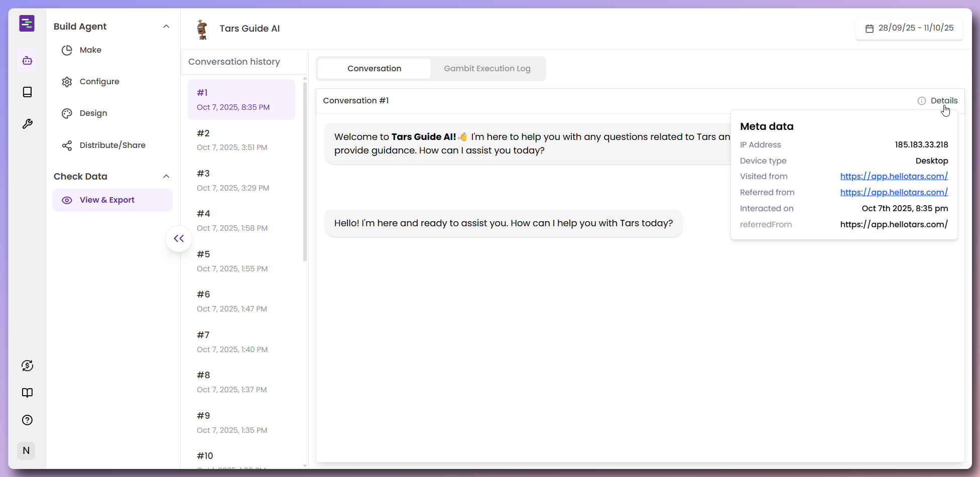This screenshot has width=980, height=477.
Task: Open the Make menu item
Action: coord(112,50)
